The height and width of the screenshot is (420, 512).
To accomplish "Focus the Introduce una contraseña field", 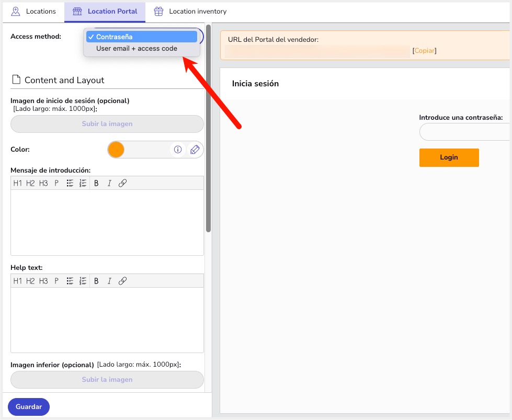I will point(465,132).
